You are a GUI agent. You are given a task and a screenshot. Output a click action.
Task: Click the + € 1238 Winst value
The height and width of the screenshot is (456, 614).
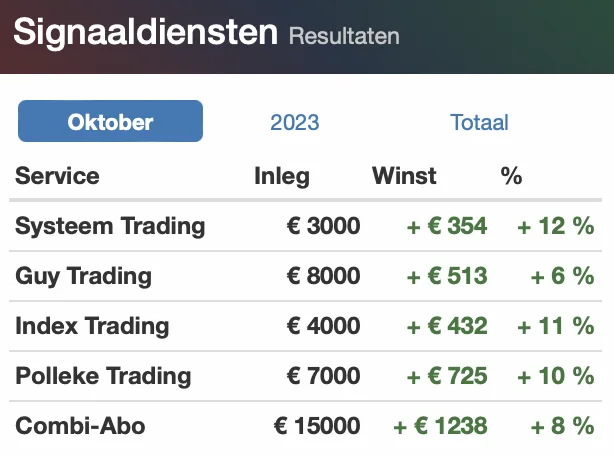[440, 425]
